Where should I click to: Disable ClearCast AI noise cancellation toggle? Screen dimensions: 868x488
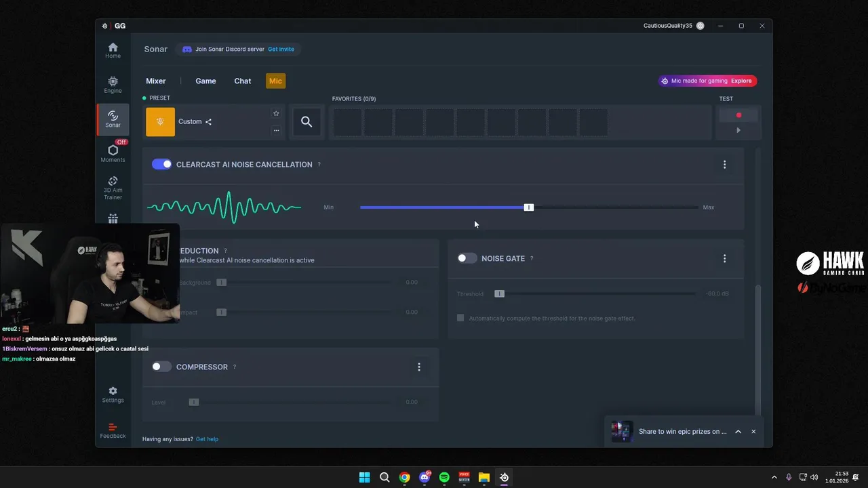tap(161, 164)
